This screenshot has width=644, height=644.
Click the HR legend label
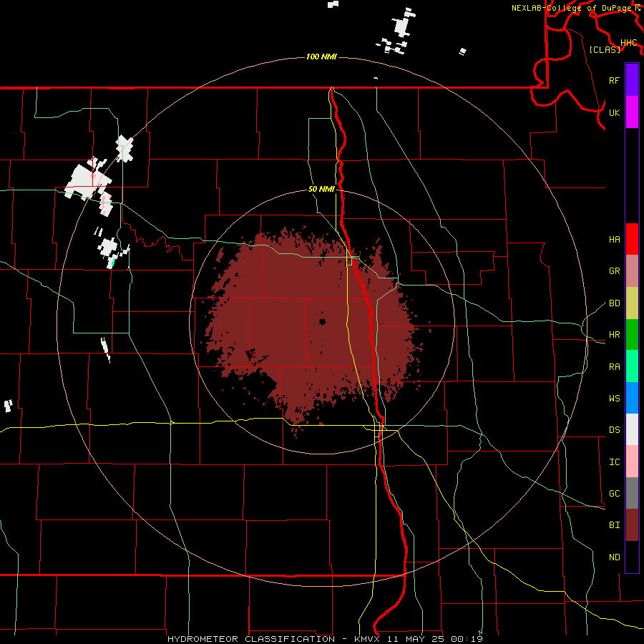(x=614, y=335)
